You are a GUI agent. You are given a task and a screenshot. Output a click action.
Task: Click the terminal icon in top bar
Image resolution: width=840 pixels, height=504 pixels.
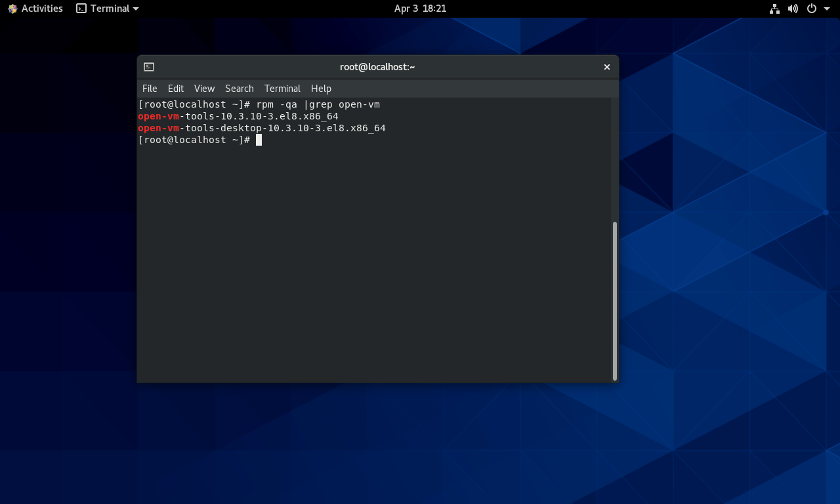[81, 9]
